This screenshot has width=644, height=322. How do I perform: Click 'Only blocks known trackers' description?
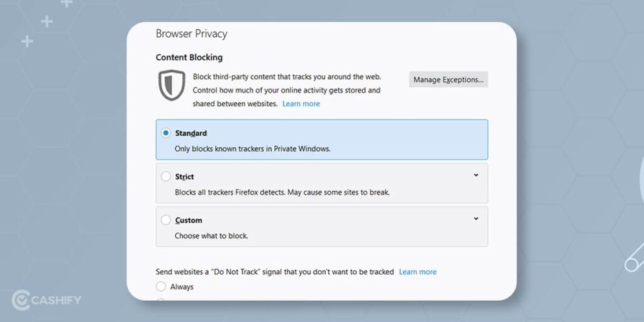(253, 148)
